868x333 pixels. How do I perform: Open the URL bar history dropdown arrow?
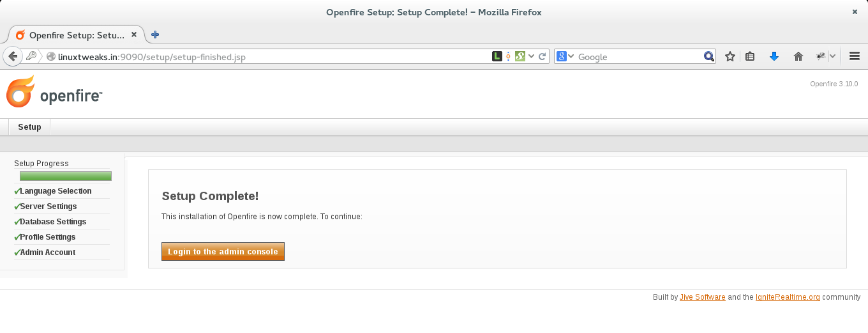531,56
